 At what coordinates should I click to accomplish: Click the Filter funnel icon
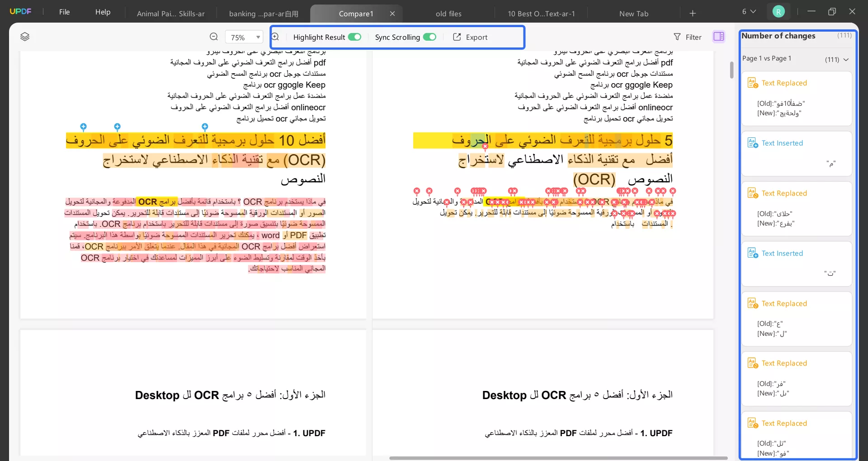pyautogui.click(x=677, y=37)
